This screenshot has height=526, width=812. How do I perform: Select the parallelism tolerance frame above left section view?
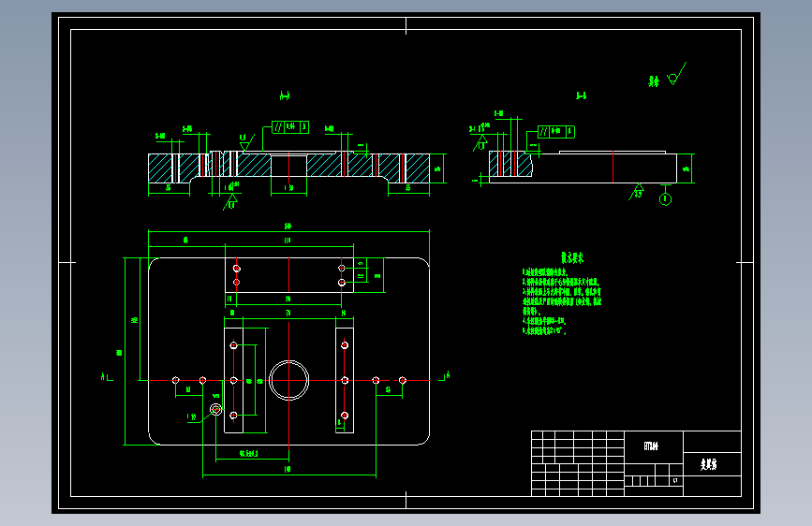pos(290,127)
